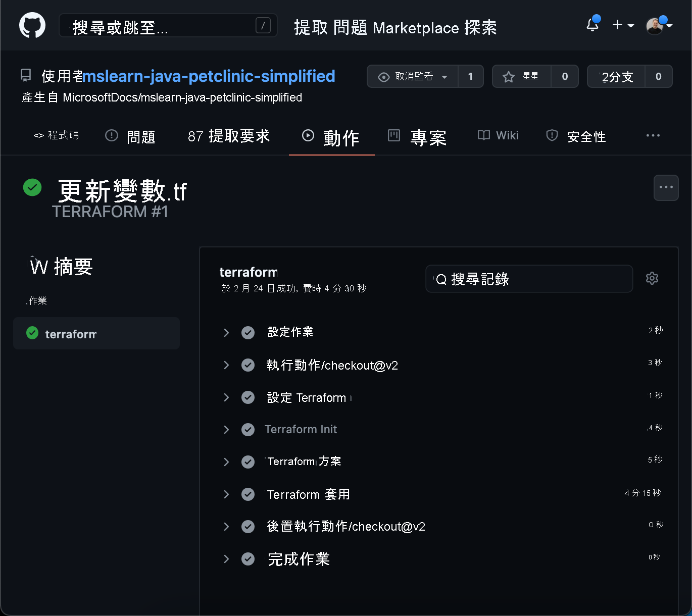The height and width of the screenshot is (616, 692).
Task: Click the 完成作業 status check icon
Action: (248, 559)
